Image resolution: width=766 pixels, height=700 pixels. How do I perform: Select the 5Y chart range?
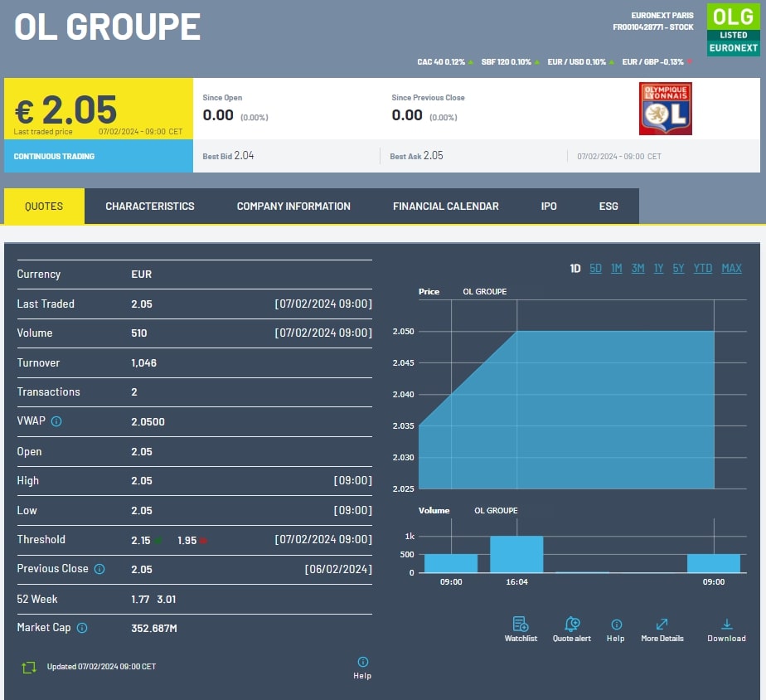tap(679, 269)
